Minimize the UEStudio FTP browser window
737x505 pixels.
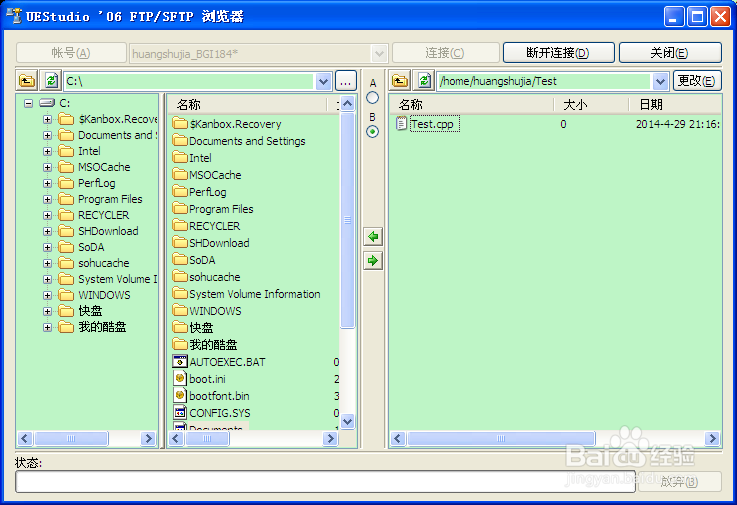click(674, 16)
